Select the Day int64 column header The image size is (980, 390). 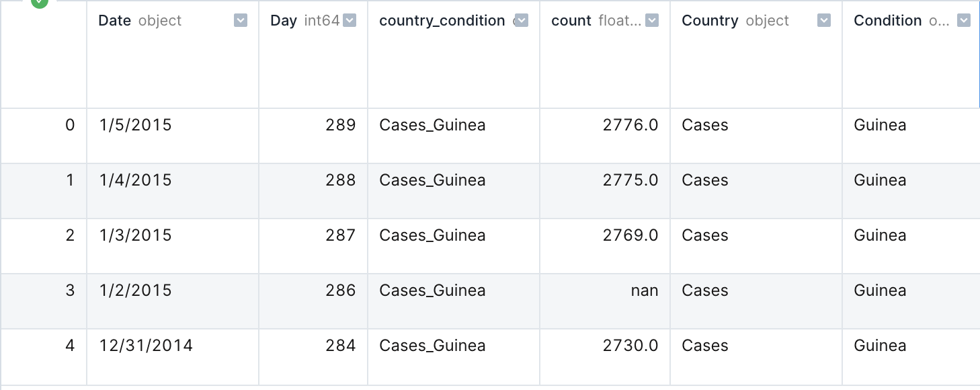click(313, 54)
